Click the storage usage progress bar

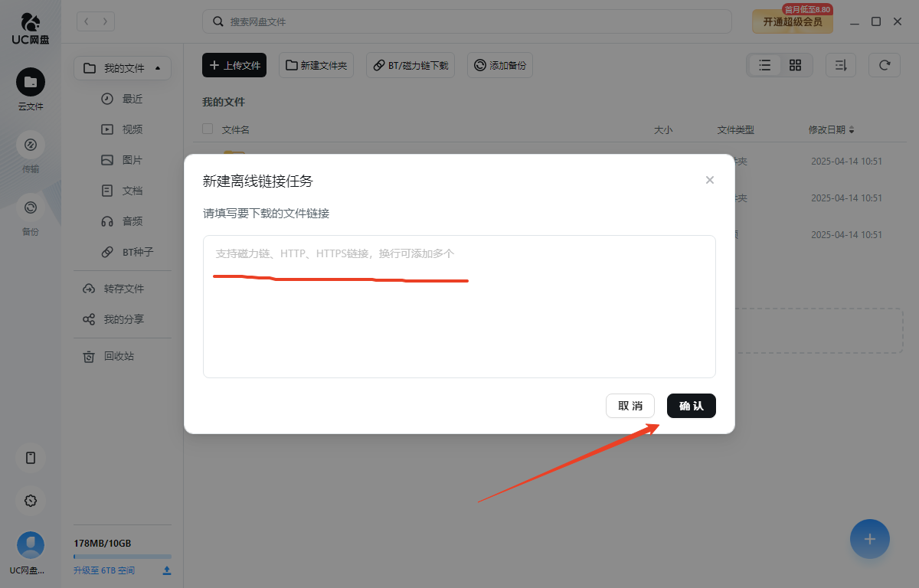pyautogui.click(x=123, y=557)
